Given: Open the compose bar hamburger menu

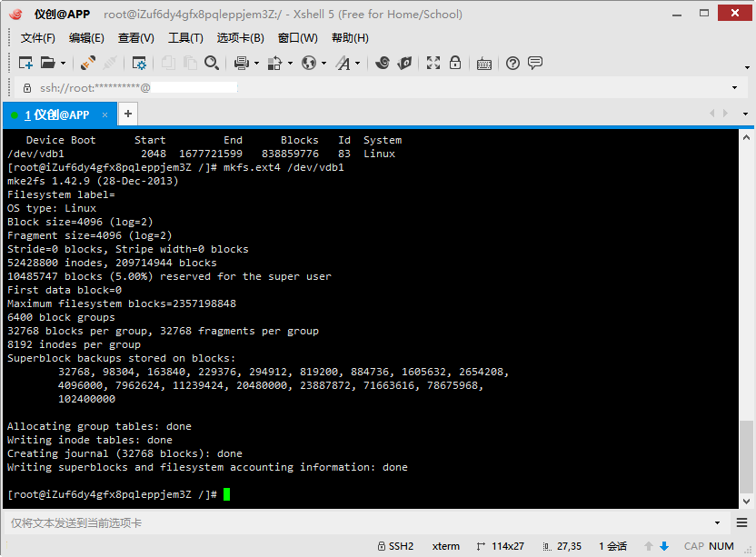Looking at the screenshot, I should click(x=742, y=522).
